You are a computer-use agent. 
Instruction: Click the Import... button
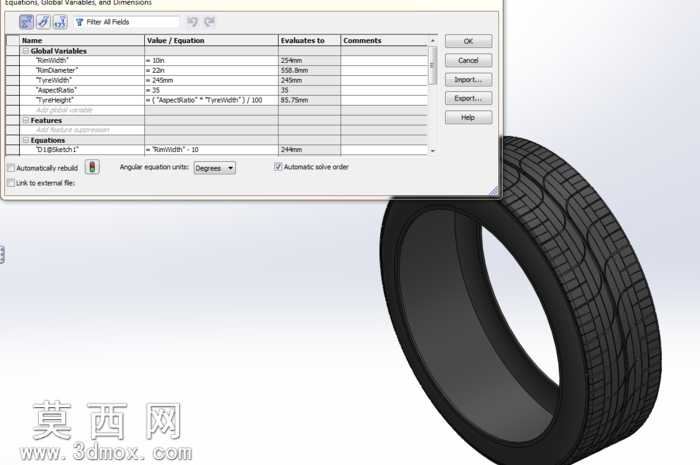(468, 79)
